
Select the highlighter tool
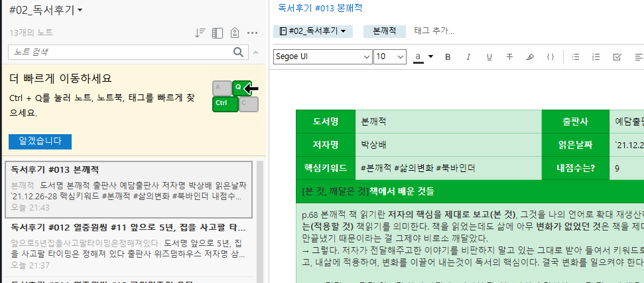pyautogui.click(x=530, y=56)
